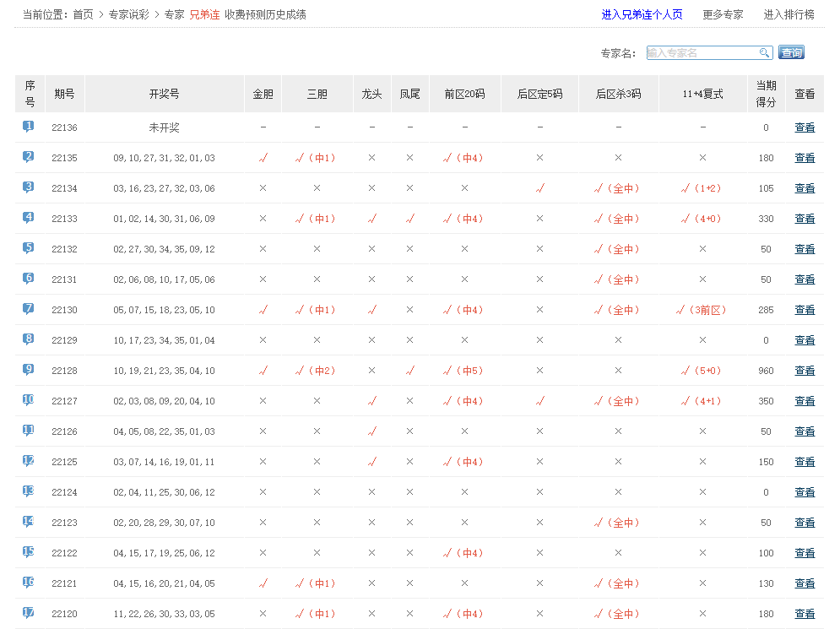840x629 pixels.
Task: Click the magnifier icon in search box
Action: [x=765, y=53]
